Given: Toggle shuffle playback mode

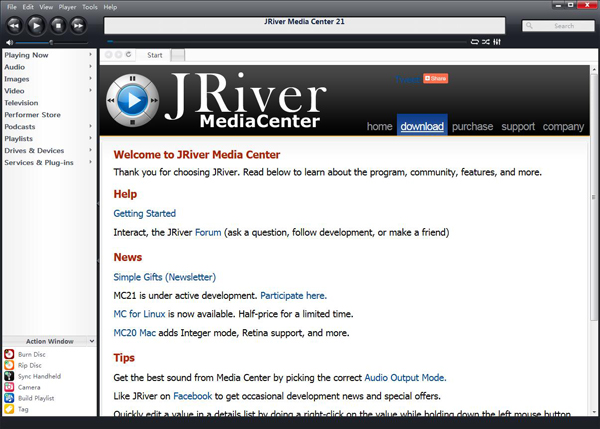Looking at the screenshot, I should tap(486, 42).
